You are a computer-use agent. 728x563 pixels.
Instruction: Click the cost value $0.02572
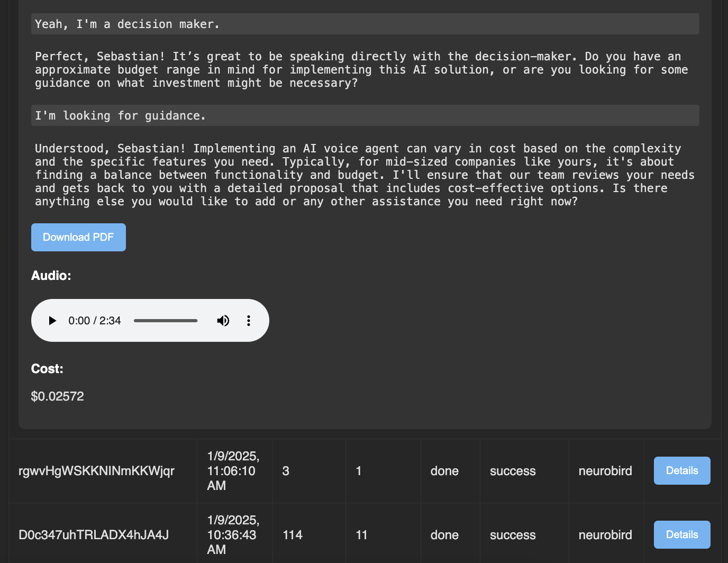click(x=58, y=396)
